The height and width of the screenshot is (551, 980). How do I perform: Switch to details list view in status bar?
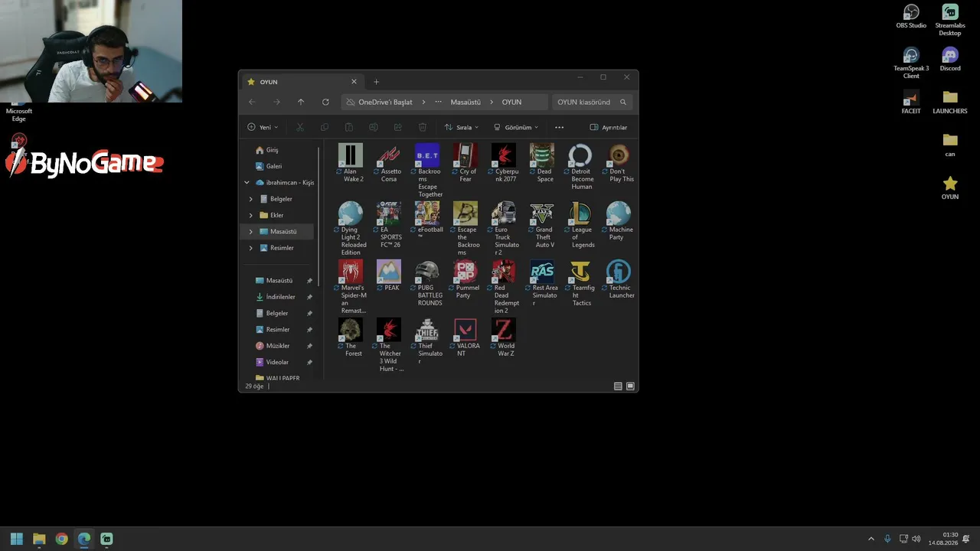point(618,386)
